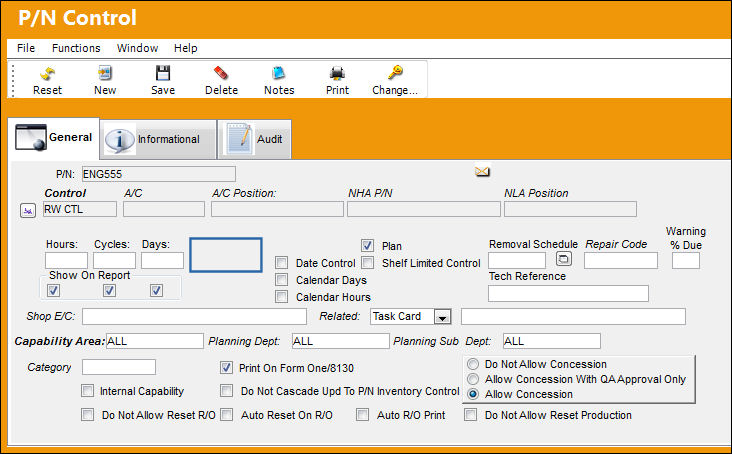Switch to the Informational tab
Image resolution: width=732 pixels, height=454 pixels.
pos(158,139)
